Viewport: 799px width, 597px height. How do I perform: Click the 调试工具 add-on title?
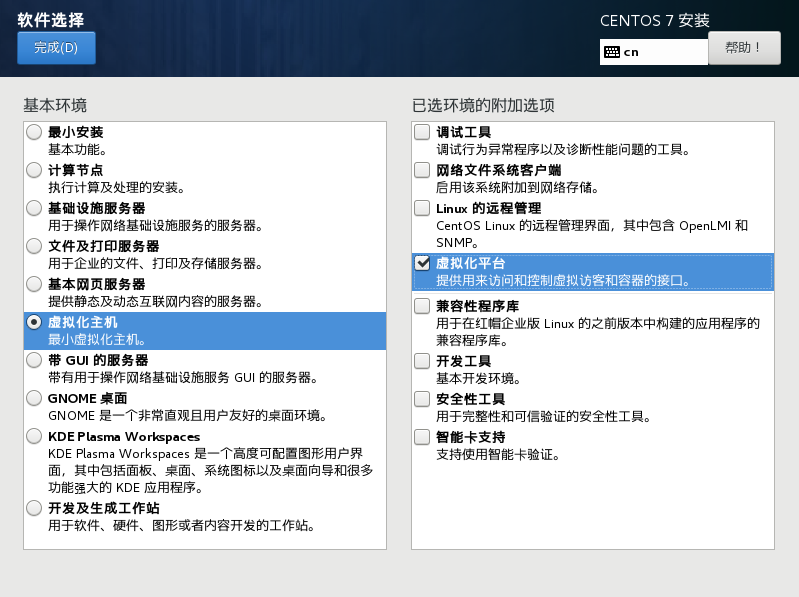(464, 132)
